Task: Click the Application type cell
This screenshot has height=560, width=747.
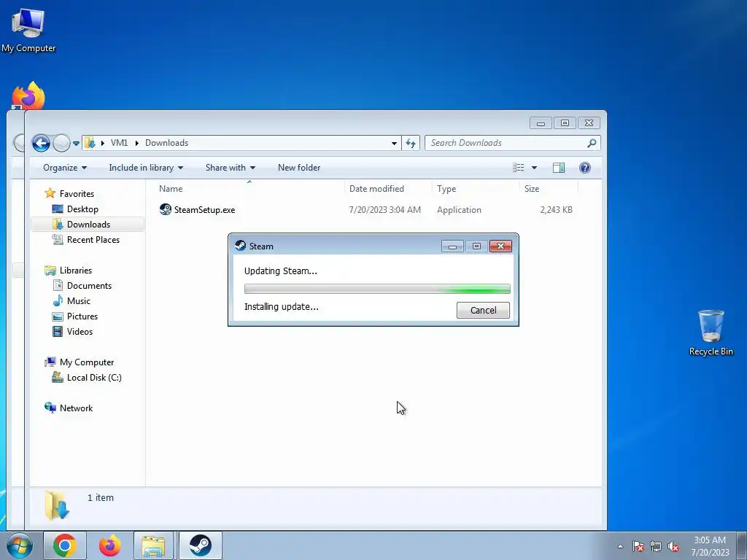Action: (x=460, y=210)
